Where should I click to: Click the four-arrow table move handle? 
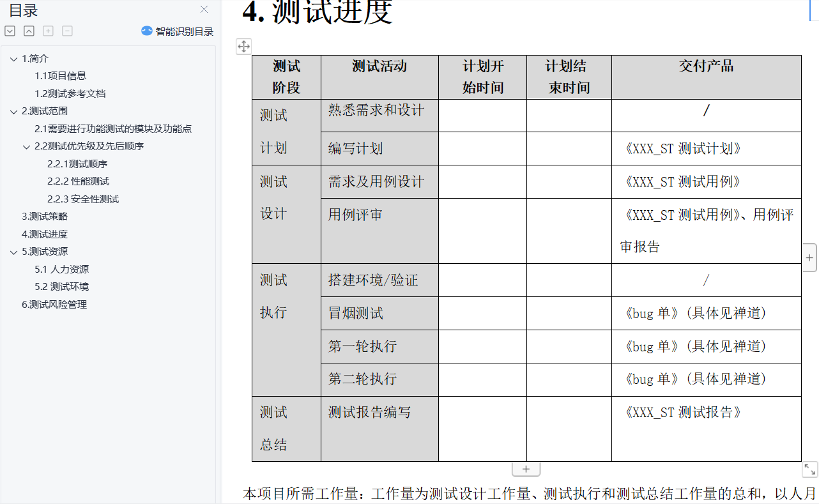tap(243, 46)
